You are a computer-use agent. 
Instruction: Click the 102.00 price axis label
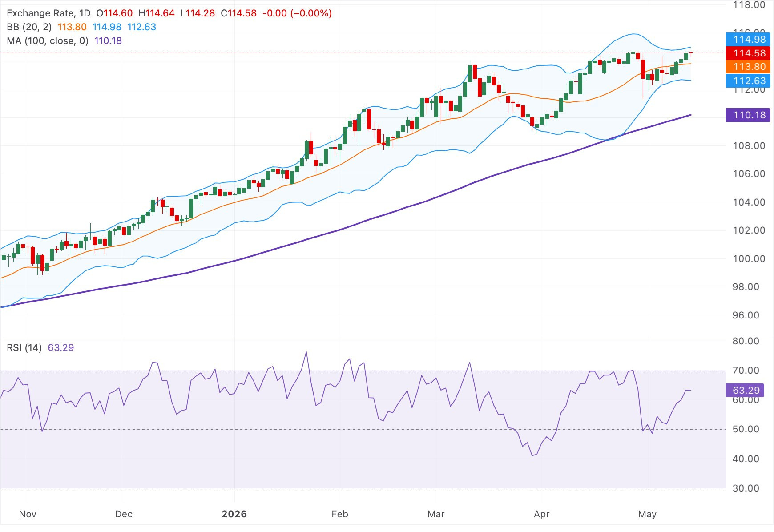[x=749, y=230]
